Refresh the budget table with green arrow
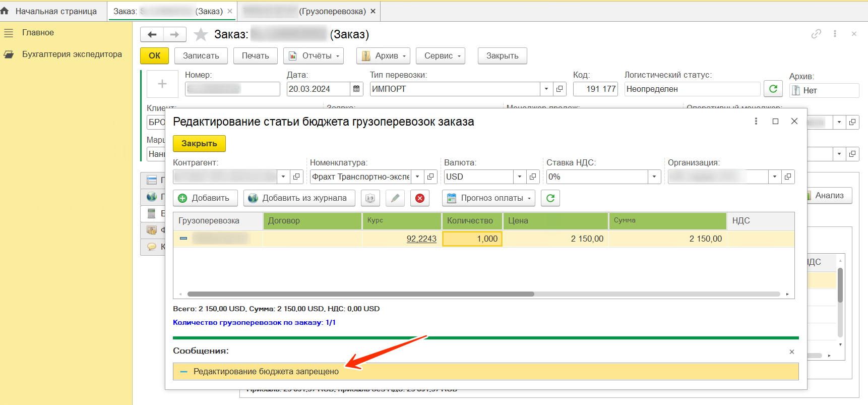Screen dimensions: 868x405 pos(550,198)
